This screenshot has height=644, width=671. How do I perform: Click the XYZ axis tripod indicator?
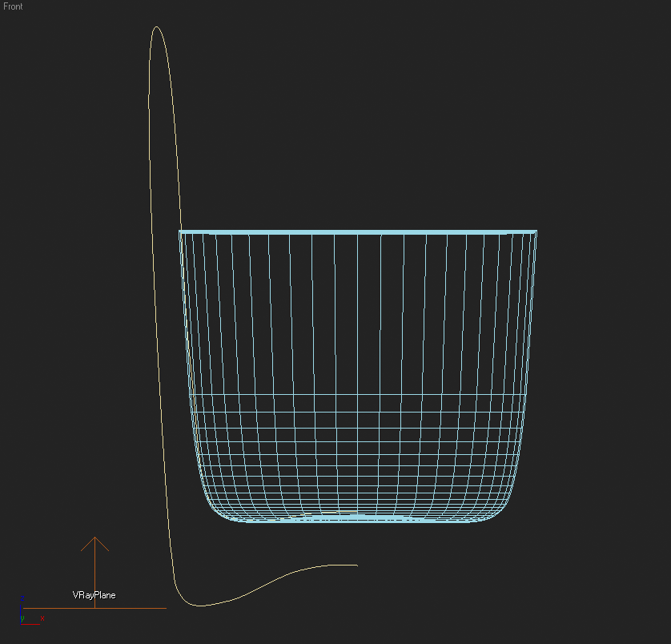30,611
